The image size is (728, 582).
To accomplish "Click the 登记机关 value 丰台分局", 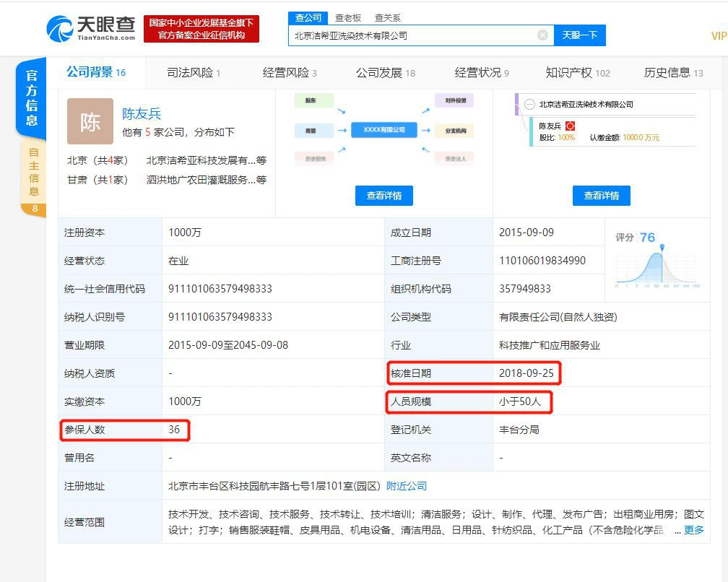I will coord(519,430).
